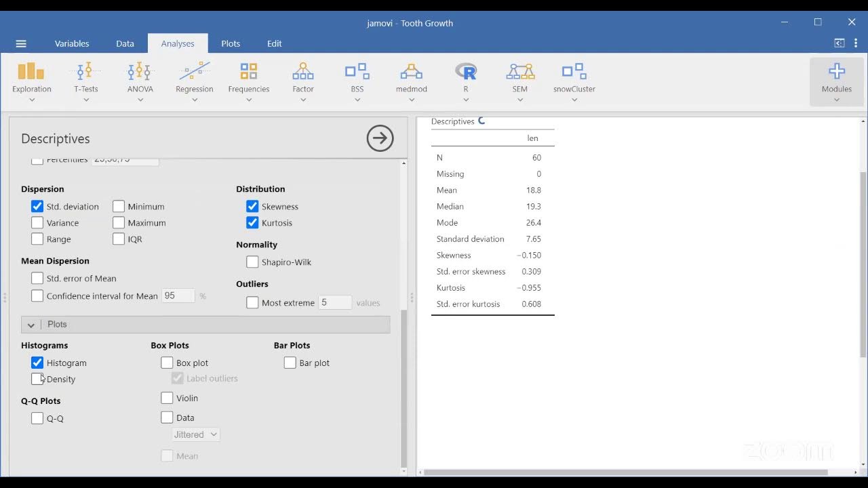
Task: Enable Confidence interval for Mean
Action: (37, 296)
